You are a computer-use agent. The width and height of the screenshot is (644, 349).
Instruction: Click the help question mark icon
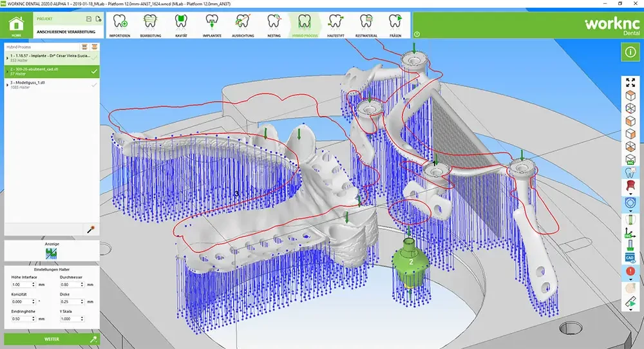coord(417,35)
